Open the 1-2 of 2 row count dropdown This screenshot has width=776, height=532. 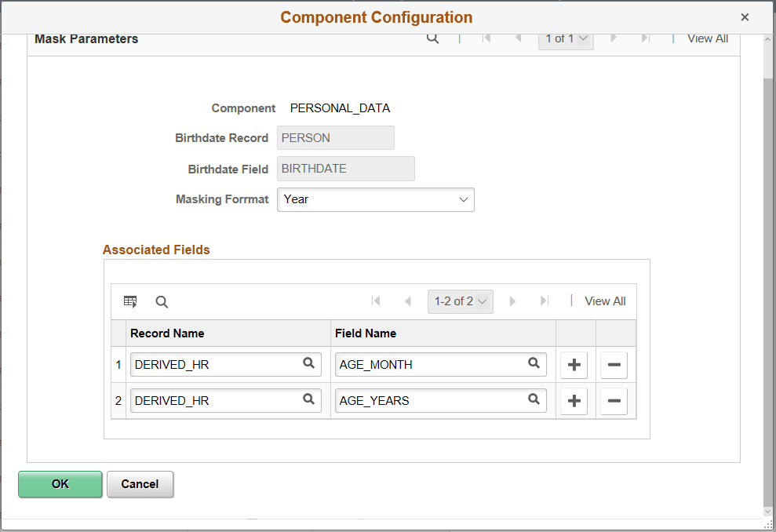460,301
